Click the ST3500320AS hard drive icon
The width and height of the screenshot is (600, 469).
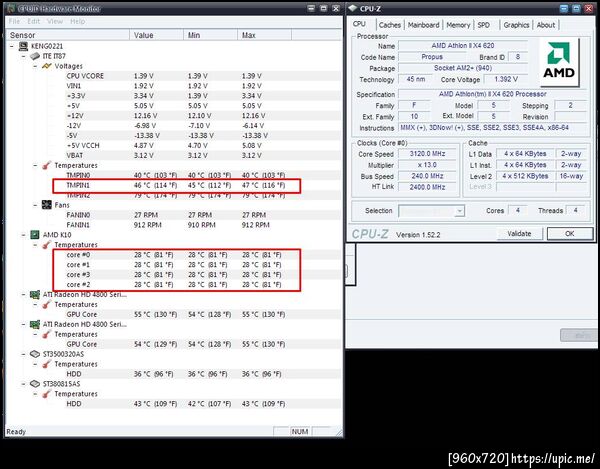click(35, 354)
